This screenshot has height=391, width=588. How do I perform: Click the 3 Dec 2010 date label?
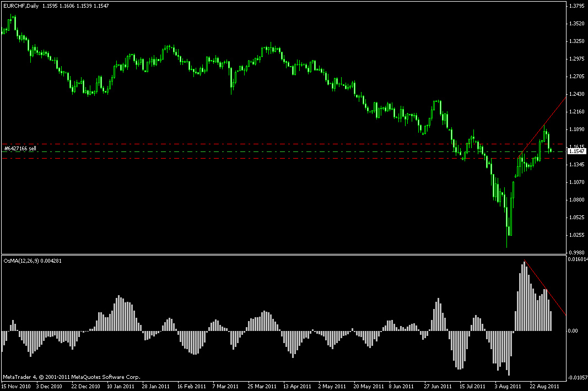[x=49, y=386]
